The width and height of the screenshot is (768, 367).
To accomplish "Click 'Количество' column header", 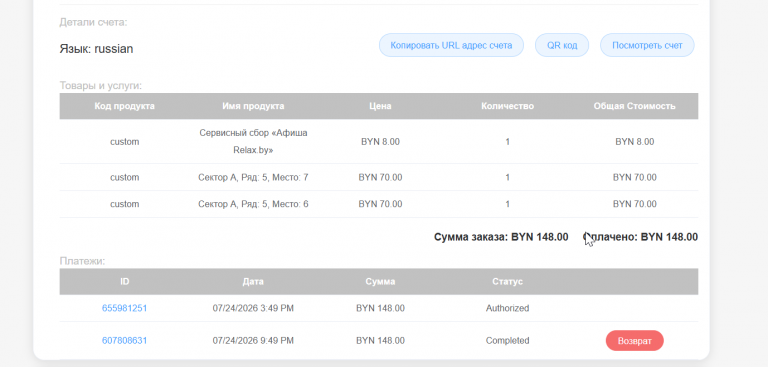I will click(507, 106).
